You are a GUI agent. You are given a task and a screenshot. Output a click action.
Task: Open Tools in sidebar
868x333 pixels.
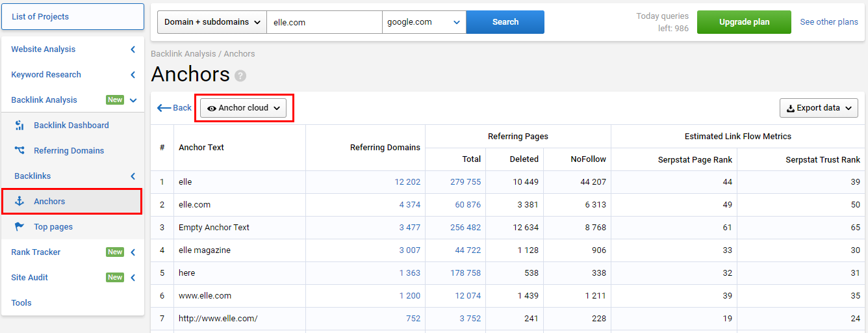21,303
